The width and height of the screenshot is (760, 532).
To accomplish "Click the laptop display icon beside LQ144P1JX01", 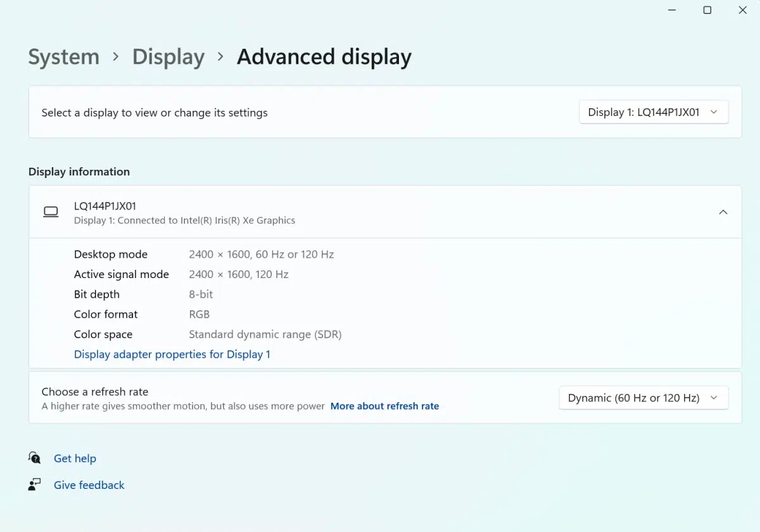I will point(51,212).
